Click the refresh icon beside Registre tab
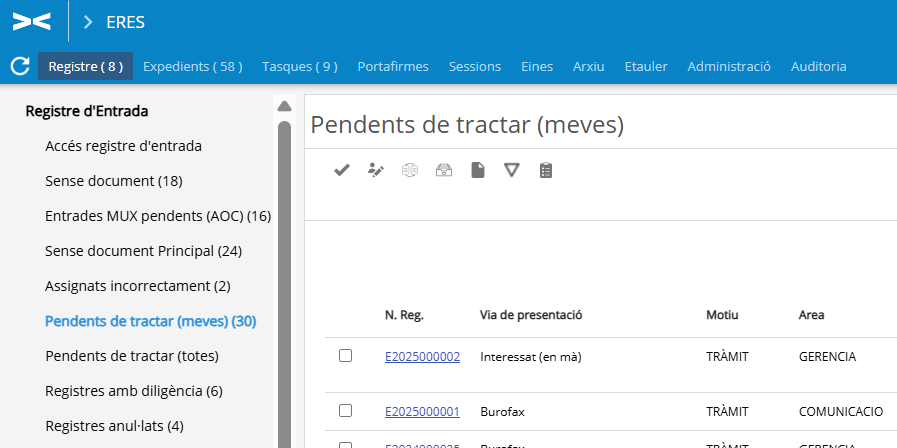Viewport: 897px width, 448px height. pyautogui.click(x=19, y=67)
